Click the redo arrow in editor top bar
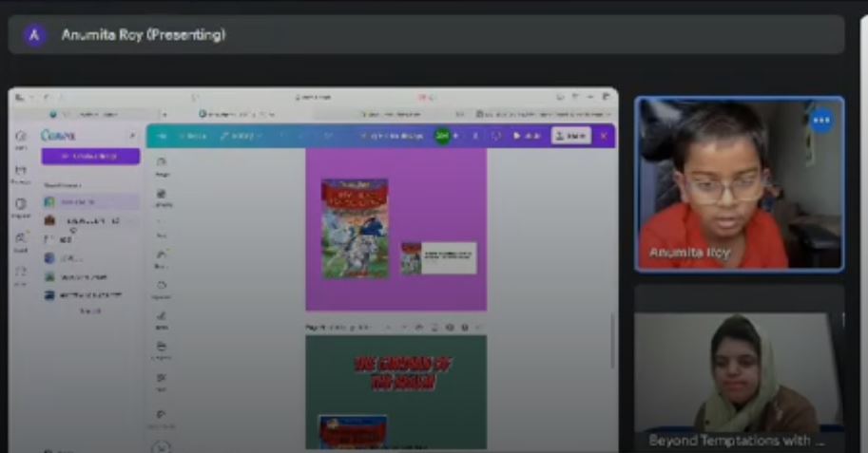 [x=302, y=136]
